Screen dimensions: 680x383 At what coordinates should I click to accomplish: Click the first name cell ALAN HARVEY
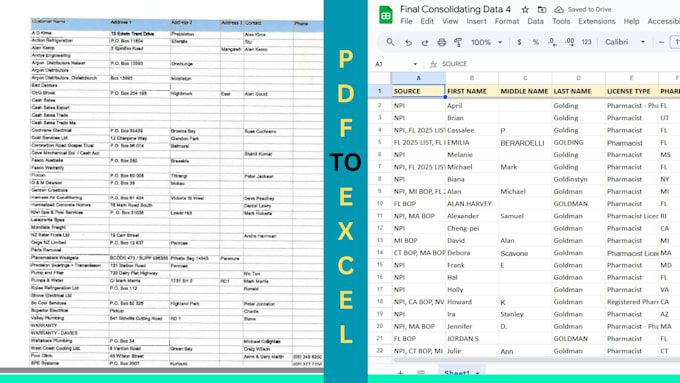[472, 203]
